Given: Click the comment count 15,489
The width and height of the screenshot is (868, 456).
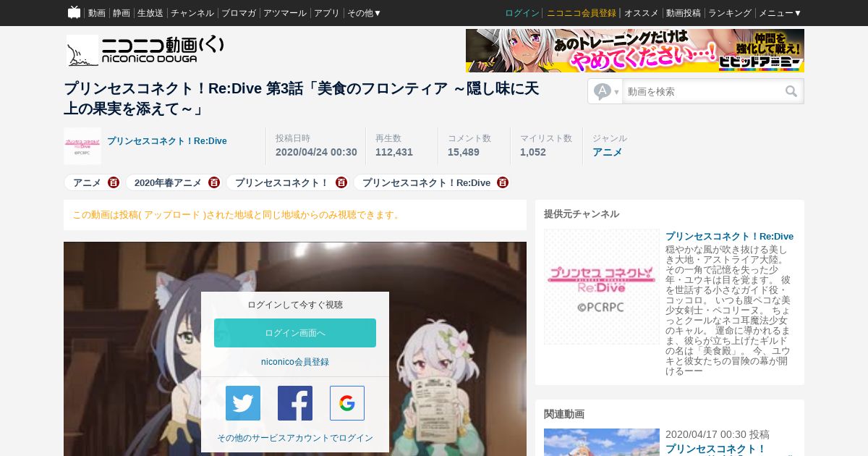Looking at the screenshot, I should click(x=464, y=152).
